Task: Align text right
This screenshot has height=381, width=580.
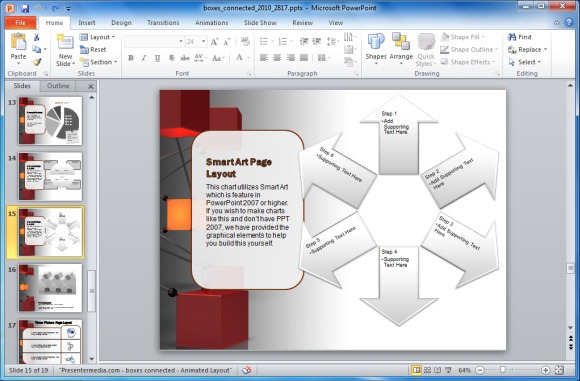Action: click(x=291, y=57)
